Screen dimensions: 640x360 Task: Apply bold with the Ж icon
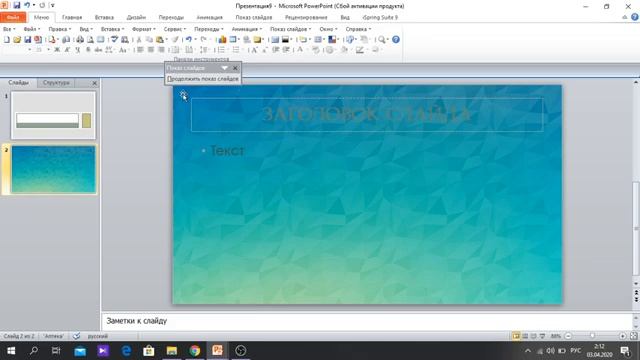tap(57, 50)
